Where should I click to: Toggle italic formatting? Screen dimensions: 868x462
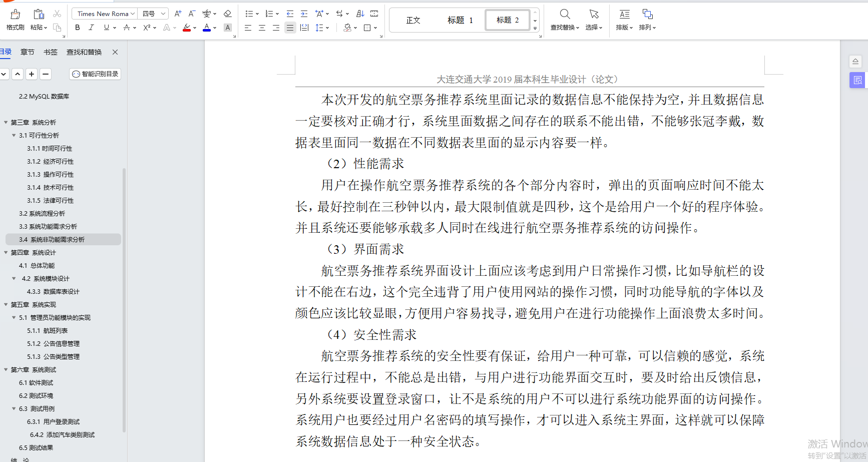click(91, 28)
